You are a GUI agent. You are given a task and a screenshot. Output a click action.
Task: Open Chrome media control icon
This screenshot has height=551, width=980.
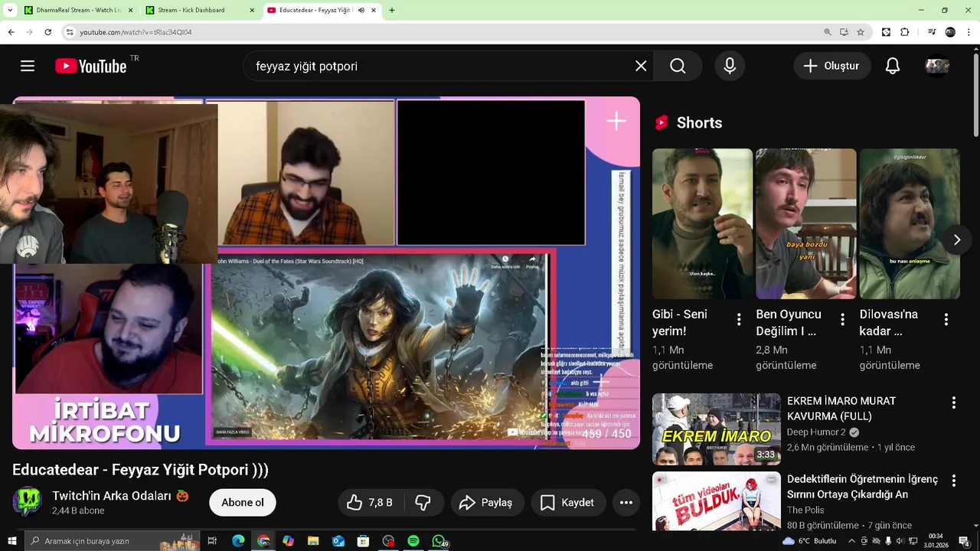[x=932, y=32]
